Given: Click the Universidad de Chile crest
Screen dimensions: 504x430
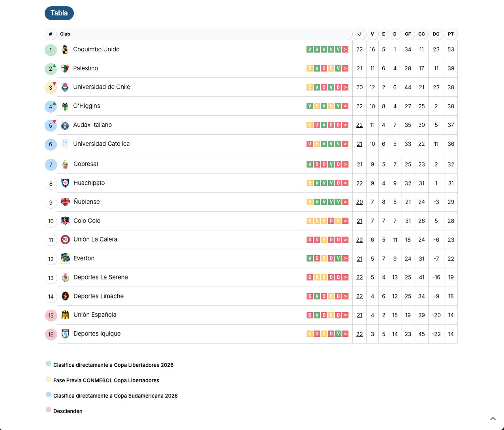Looking at the screenshot, I should pyautogui.click(x=65, y=87).
